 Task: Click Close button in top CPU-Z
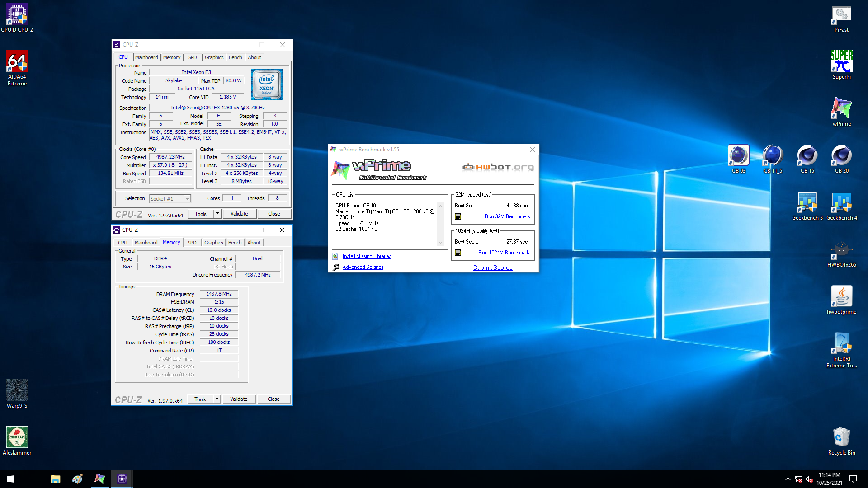tap(274, 214)
